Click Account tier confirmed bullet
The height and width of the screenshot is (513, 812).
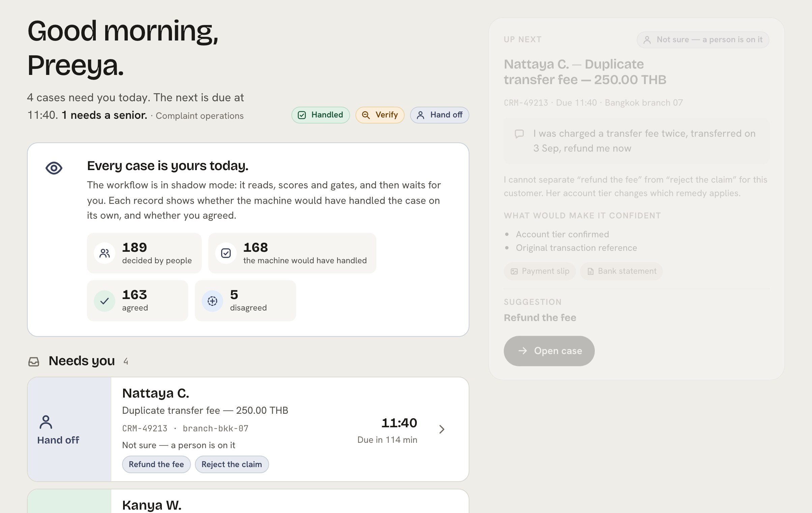tap(562, 235)
